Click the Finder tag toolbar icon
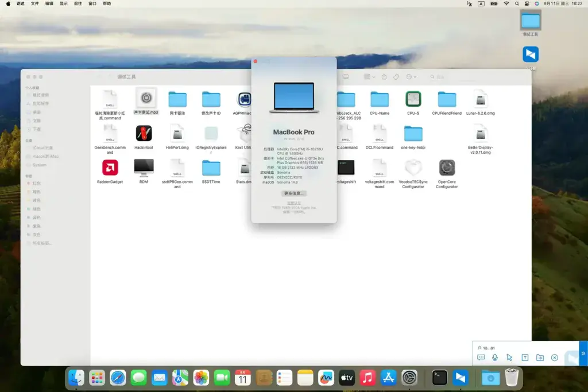This screenshot has height=392, width=588. pos(396,77)
